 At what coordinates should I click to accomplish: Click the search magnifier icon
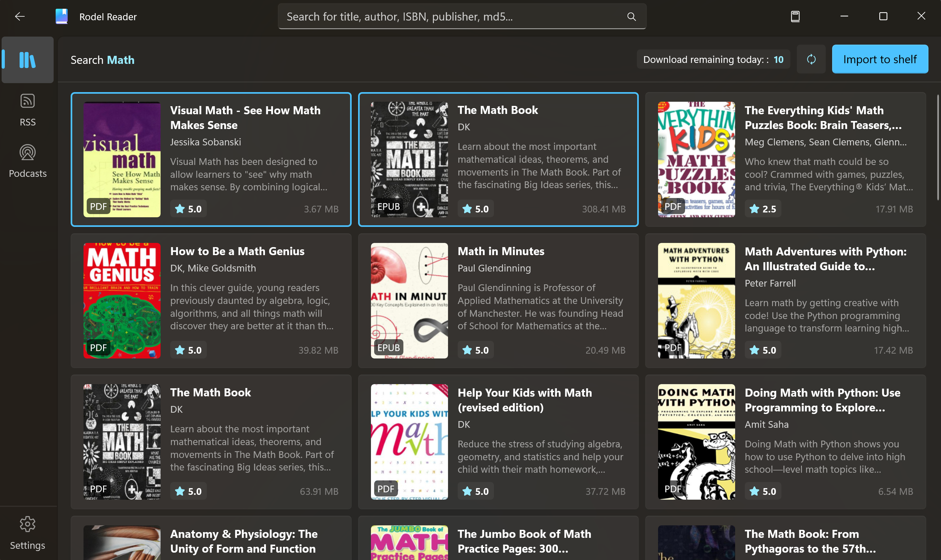tap(631, 17)
